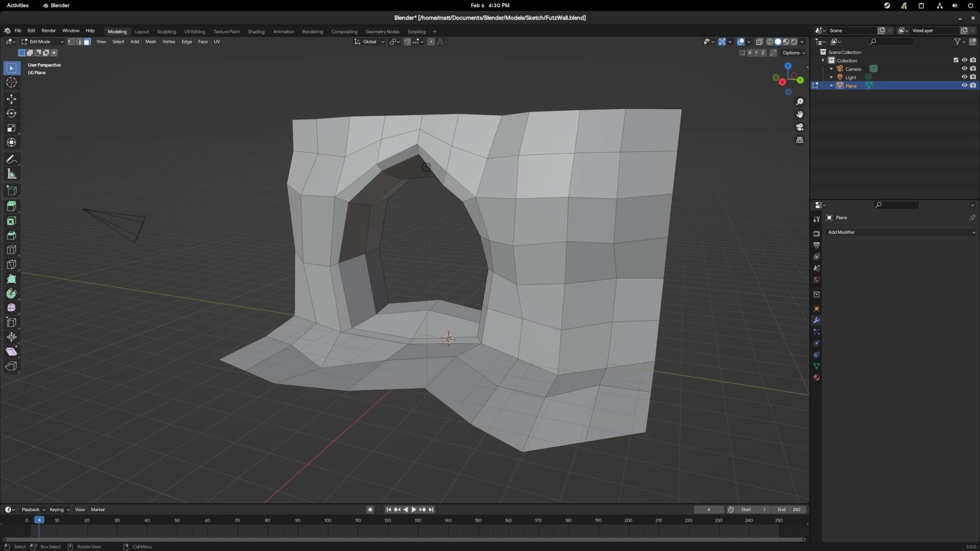Choose the Transform tool

tap(12, 143)
